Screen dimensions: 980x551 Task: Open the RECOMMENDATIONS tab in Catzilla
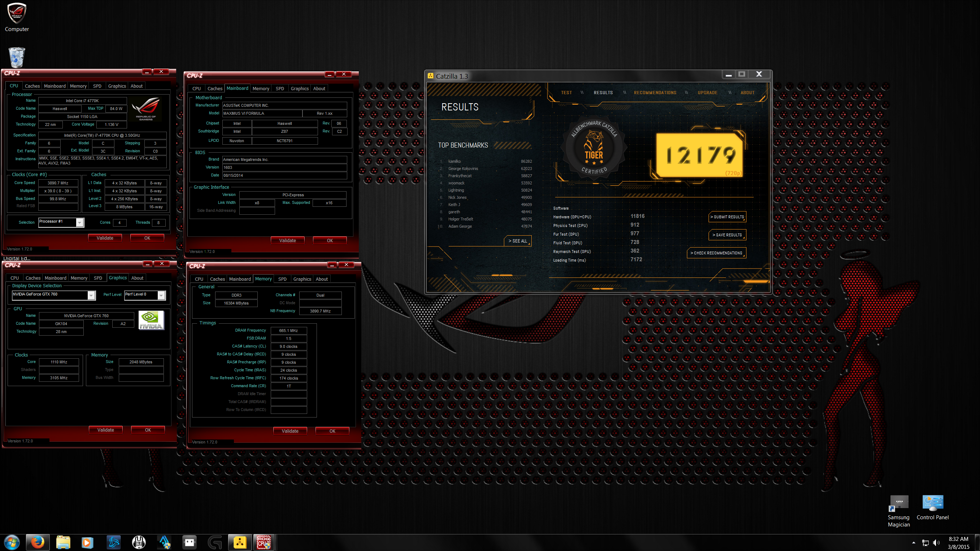pos(655,93)
